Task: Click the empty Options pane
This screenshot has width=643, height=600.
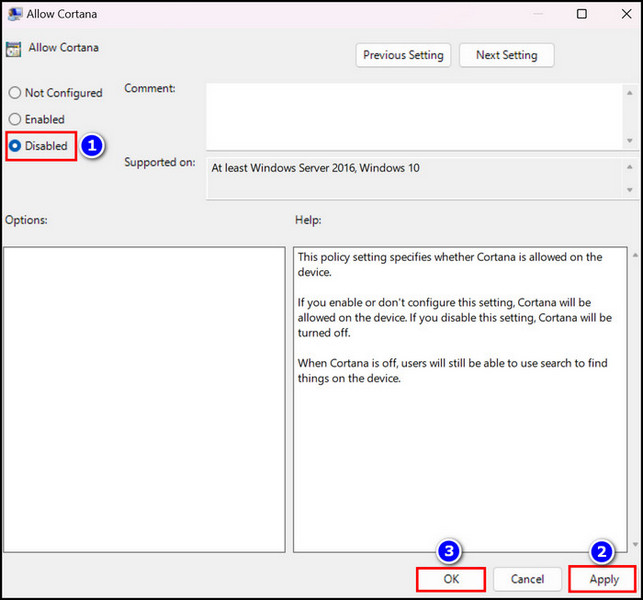Action: [144, 399]
